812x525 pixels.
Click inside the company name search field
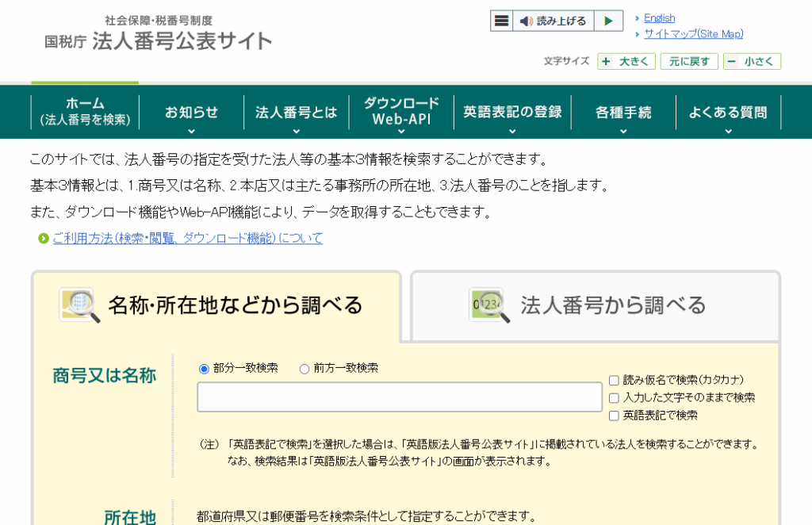click(399, 397)
